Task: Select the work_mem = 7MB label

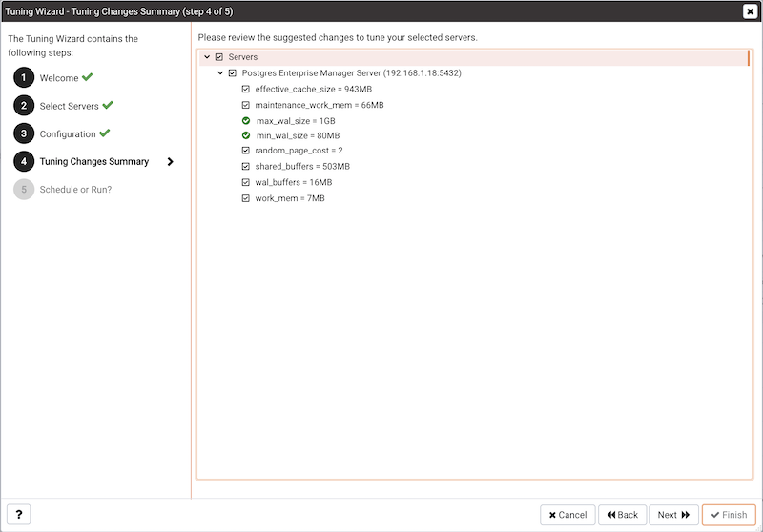Action: (x=290, y=198)
